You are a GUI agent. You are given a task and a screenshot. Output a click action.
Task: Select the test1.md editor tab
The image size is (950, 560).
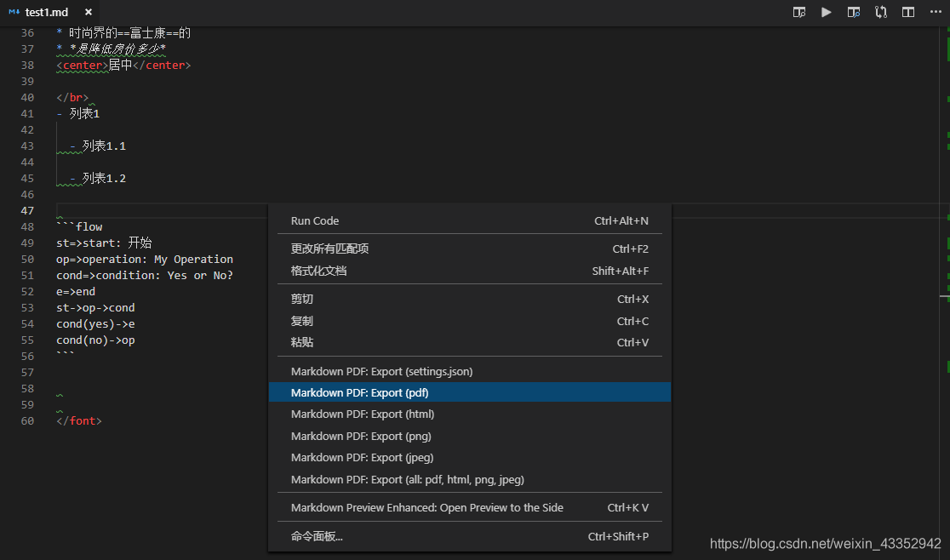coord(51,12)
